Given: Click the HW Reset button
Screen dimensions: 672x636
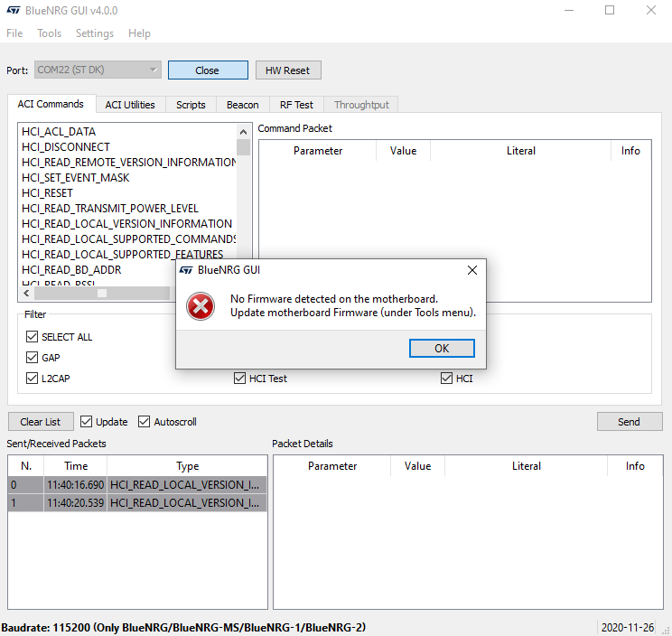Looking at the screenshot, I should [288, 70].
